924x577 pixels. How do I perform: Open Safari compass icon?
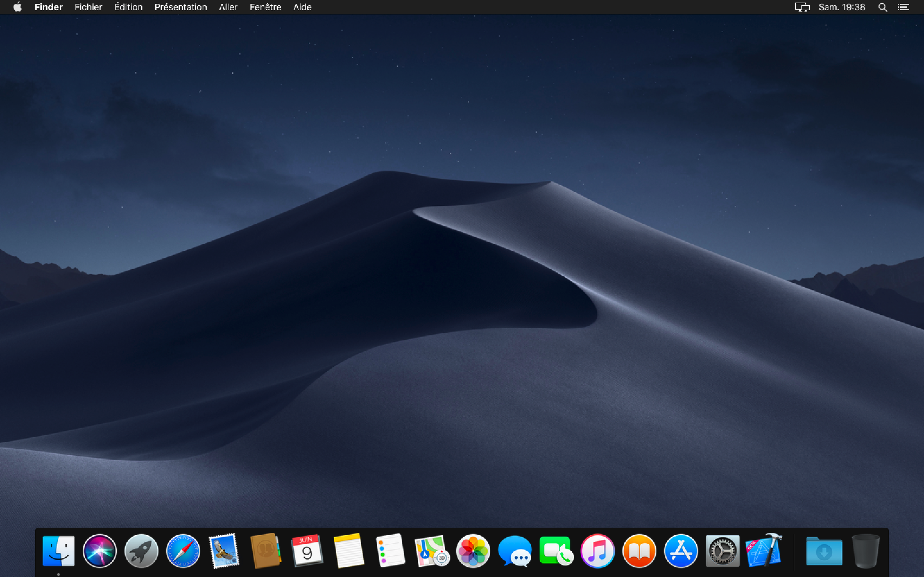click(x=183, y=551)
